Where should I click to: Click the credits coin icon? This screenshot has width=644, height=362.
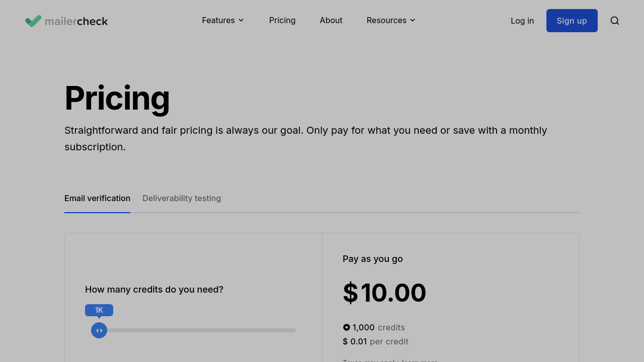pos(346,327)
